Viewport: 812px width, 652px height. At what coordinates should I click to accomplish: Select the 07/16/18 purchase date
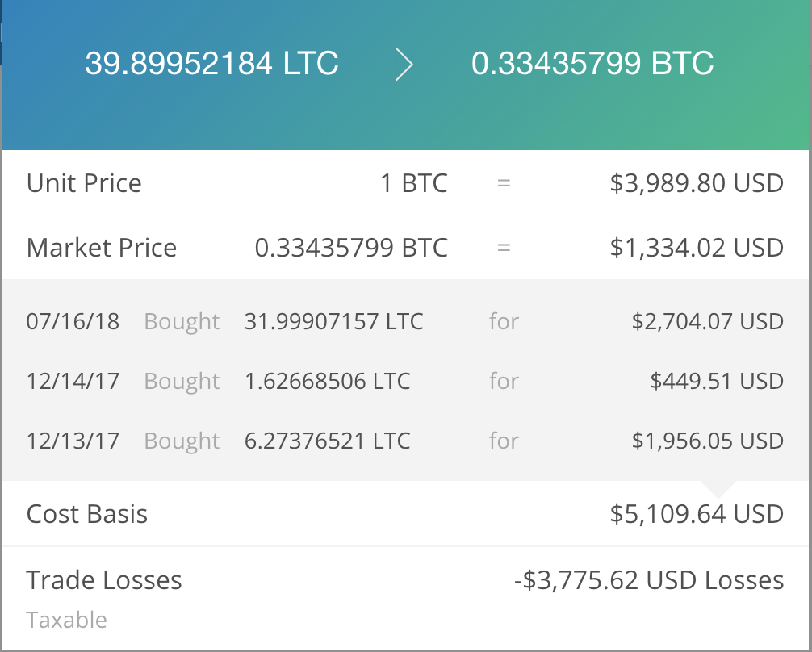click(x=73, y=322)
